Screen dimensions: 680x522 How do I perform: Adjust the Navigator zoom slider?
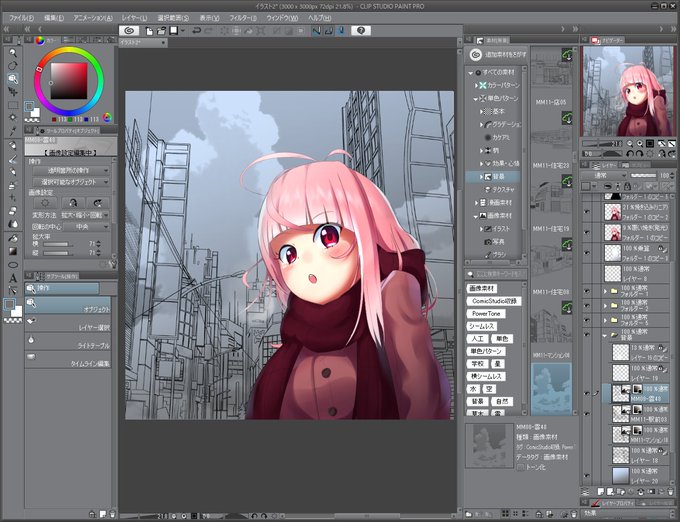pyautogui.click(x=602, y=144)
